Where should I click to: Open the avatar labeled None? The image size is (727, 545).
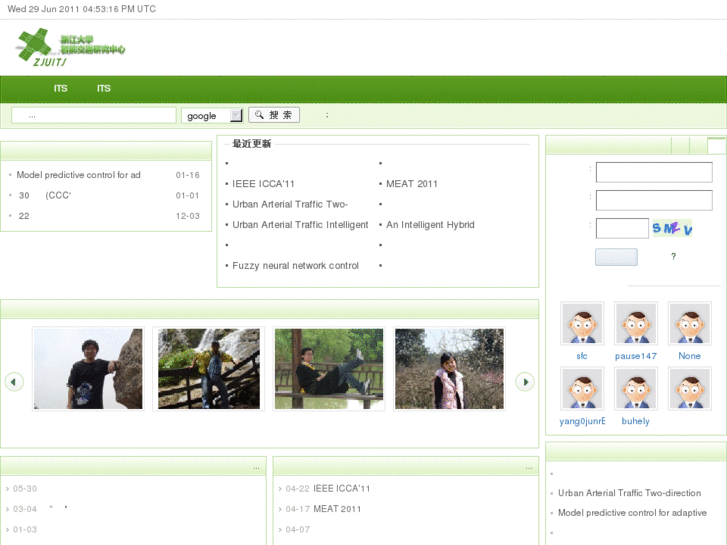click(x=689, y=323)
